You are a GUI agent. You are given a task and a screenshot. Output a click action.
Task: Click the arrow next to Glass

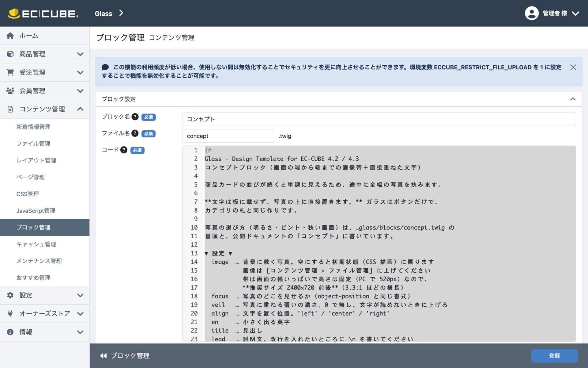pyautogui.click(x=121, y=13)
